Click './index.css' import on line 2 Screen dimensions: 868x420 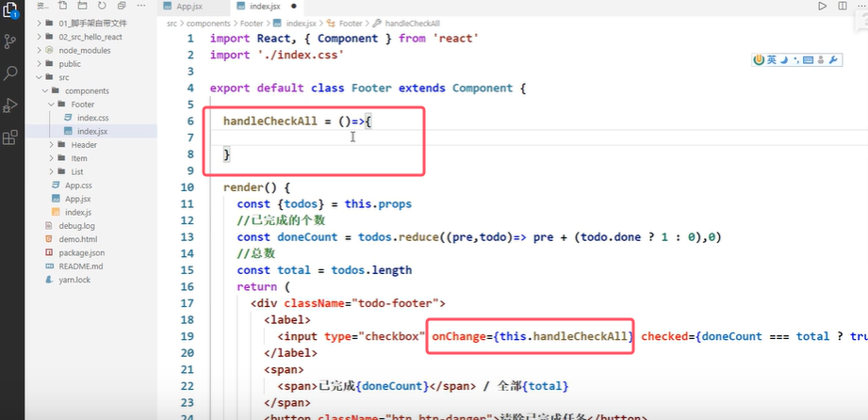tap(300, 55)
